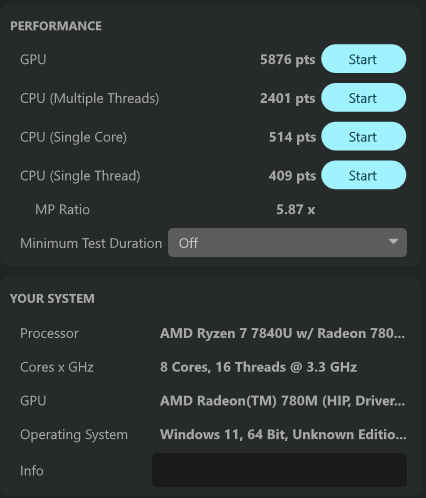The height and width of the screenshot is (498, 426).
Task: Click the Minimum Test Duration label
Action: (x=91, y=243)
